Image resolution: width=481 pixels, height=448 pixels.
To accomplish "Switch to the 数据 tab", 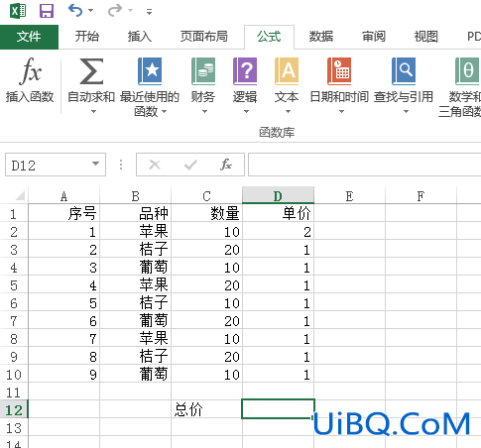I will 321,37.
